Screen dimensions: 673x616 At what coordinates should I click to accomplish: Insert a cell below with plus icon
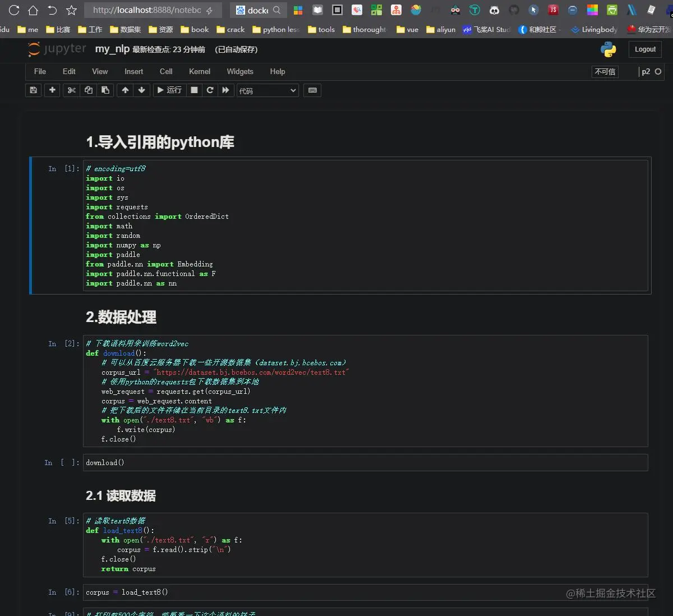pyautogui.click(x=52, y=90)
